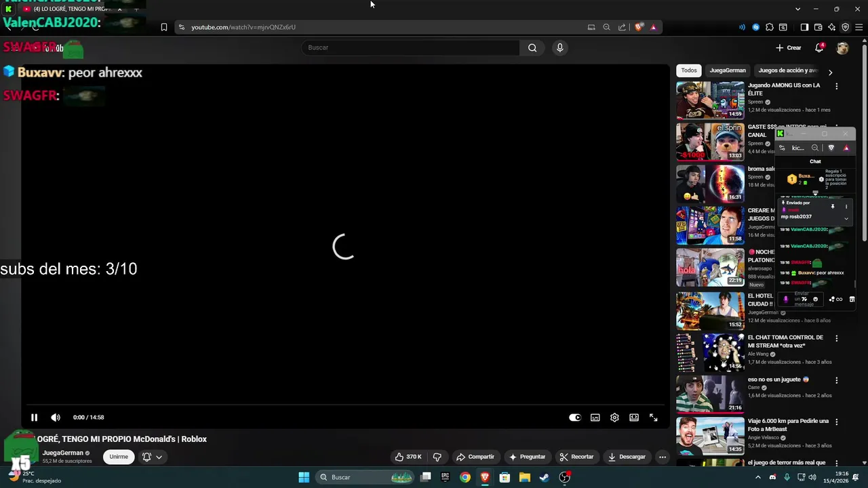868x488 pixels.
Task: Show more filter chips with the arrow
Action: click(x=830, y=72)
